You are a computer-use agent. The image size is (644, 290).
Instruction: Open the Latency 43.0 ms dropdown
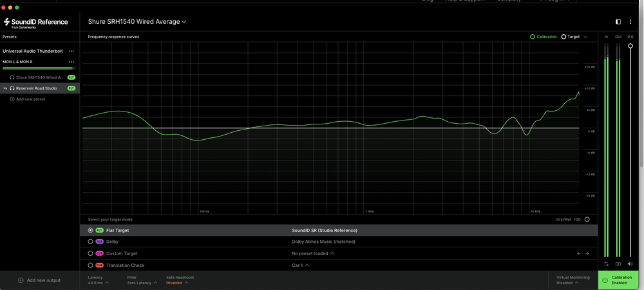tap(98, 280)
